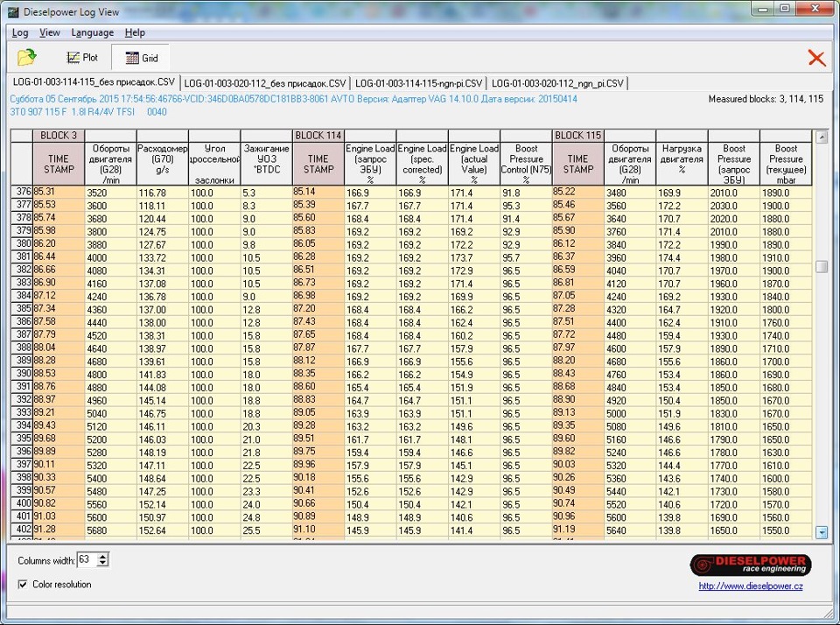Open the Help menu
This screenshot has height=625, width=840.
pos(135,32)
